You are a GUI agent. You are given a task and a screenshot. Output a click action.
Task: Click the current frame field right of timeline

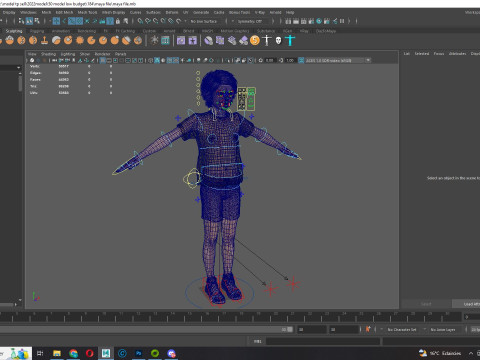click(x=472, y=317)
